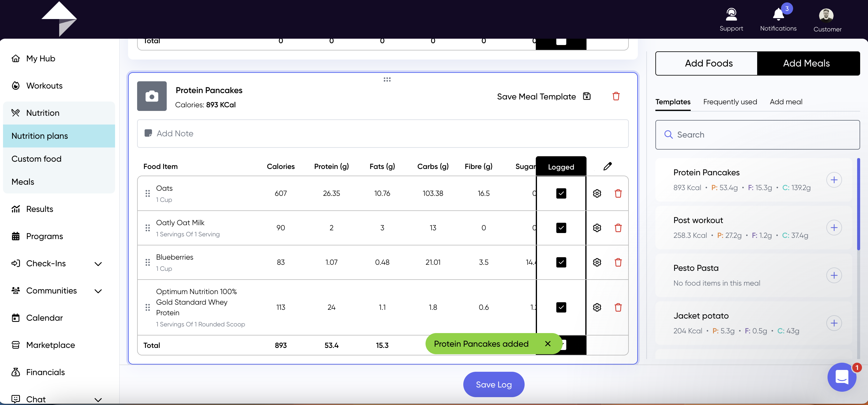868x405 pixels.
Task: Expand the Communities sidebar section
Action: (98, 291)
